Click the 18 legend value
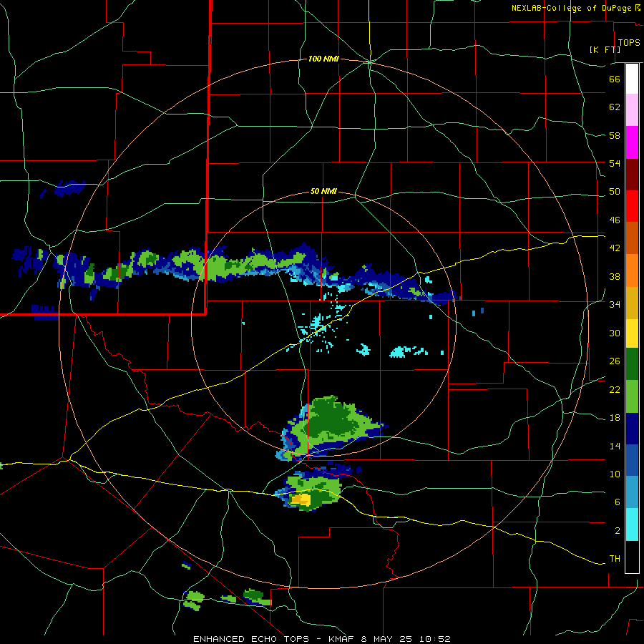Screen dimensions: 644x644 pyautogui.click(x=615, y=418)
